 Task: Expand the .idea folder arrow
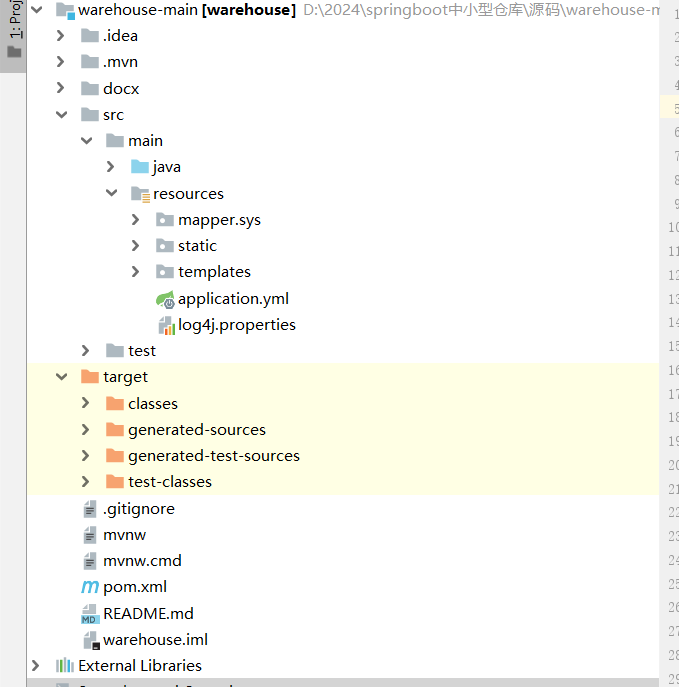point(61,36)
